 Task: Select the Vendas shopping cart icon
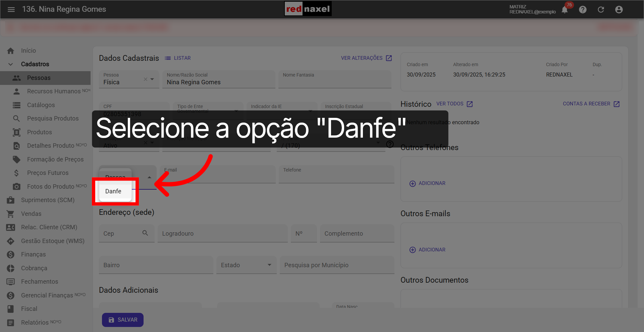10,214
